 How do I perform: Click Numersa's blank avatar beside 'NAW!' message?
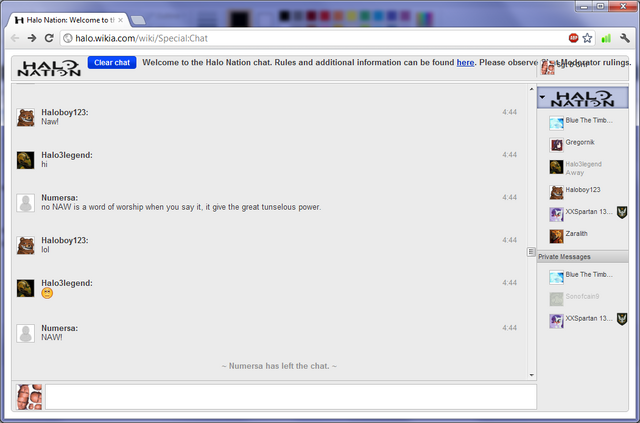tap(26, 334)
